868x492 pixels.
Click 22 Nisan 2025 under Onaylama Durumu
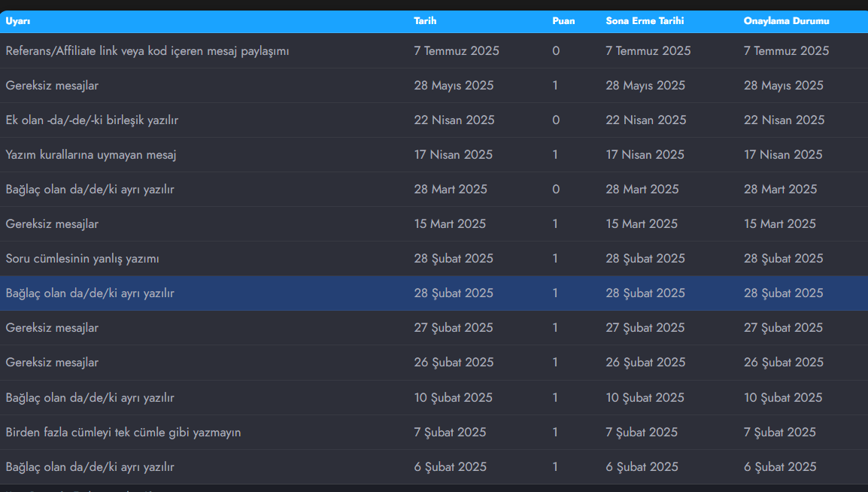point(785,120)
